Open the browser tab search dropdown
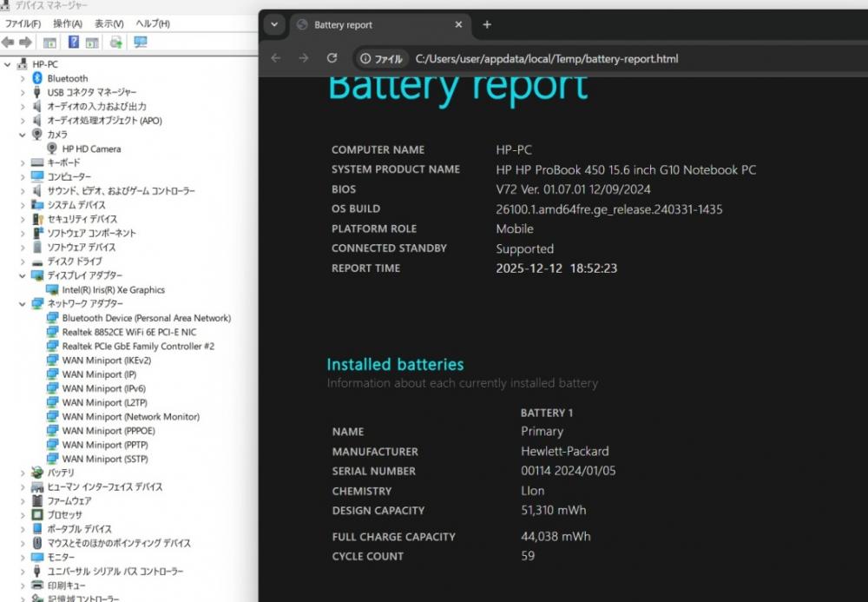Image resolution: width=868 pixels, height=602 pixels. tap(274, 24)
